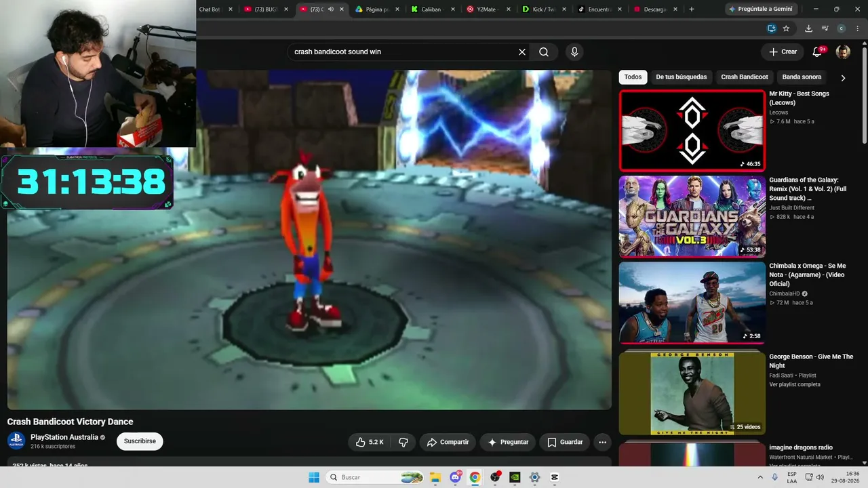
Task: Select the Banda sonora filter chip
Action: (802, 77)
